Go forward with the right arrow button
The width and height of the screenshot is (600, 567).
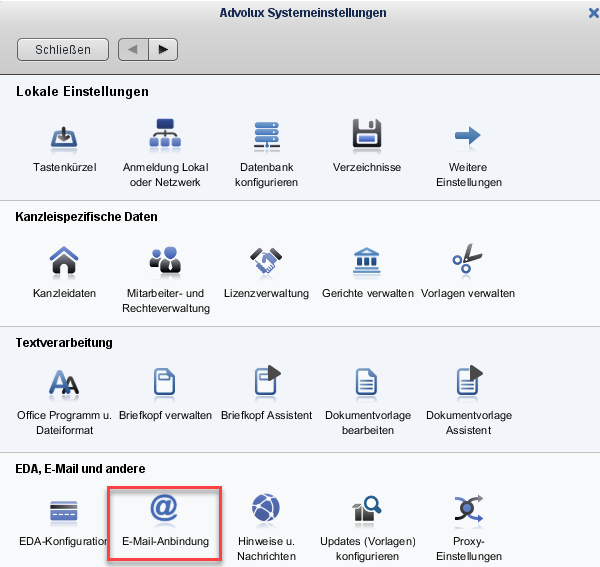[163, 49]
